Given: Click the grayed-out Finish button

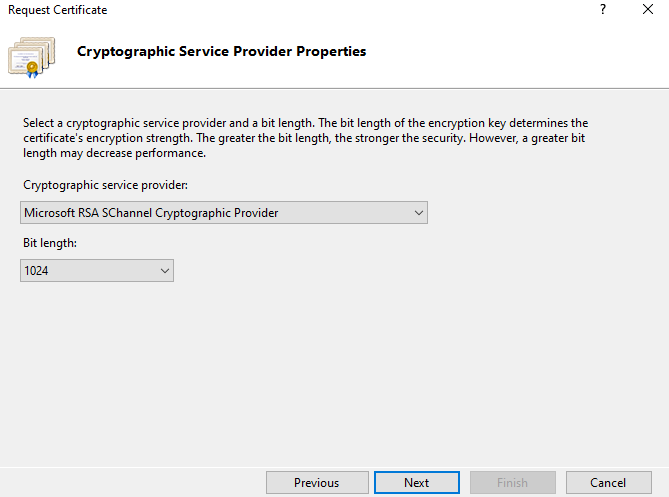Looking at the screenshot, I should click(x=512, y=482).
